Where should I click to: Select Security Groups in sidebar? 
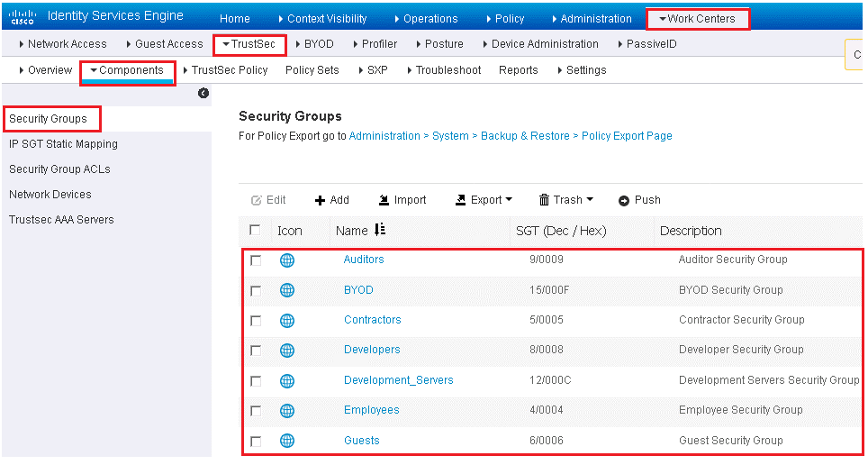click(x=48, y=119)
